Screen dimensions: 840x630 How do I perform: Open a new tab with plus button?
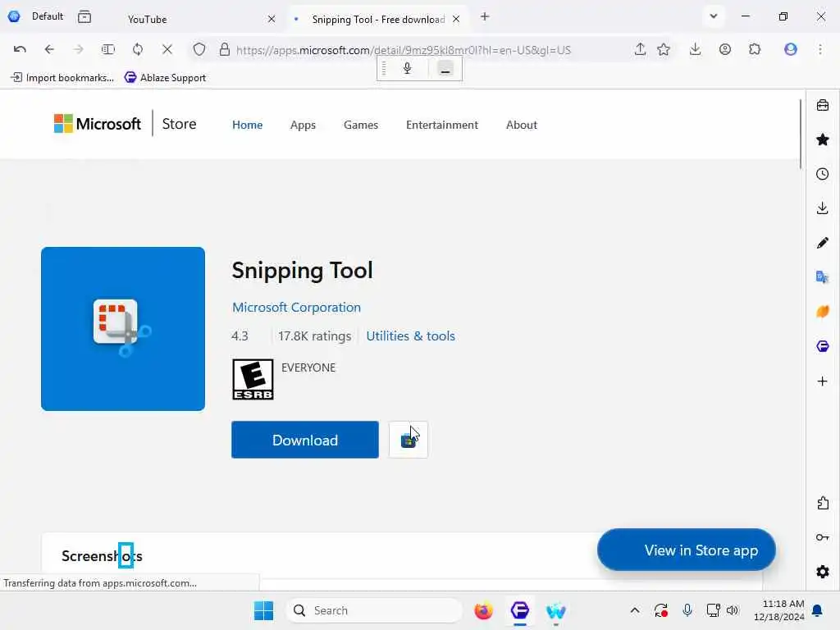click(x=485, y=16)
